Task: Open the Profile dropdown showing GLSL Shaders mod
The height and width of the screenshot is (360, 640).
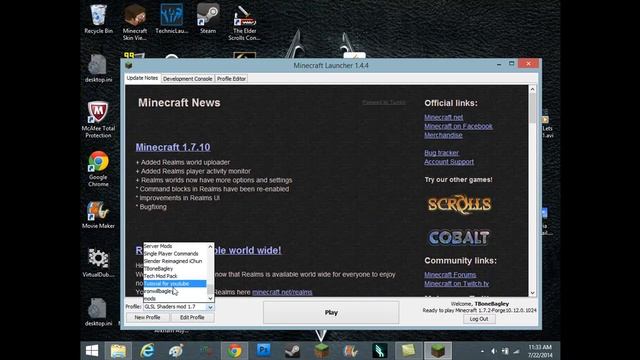Action: [178, 307]
